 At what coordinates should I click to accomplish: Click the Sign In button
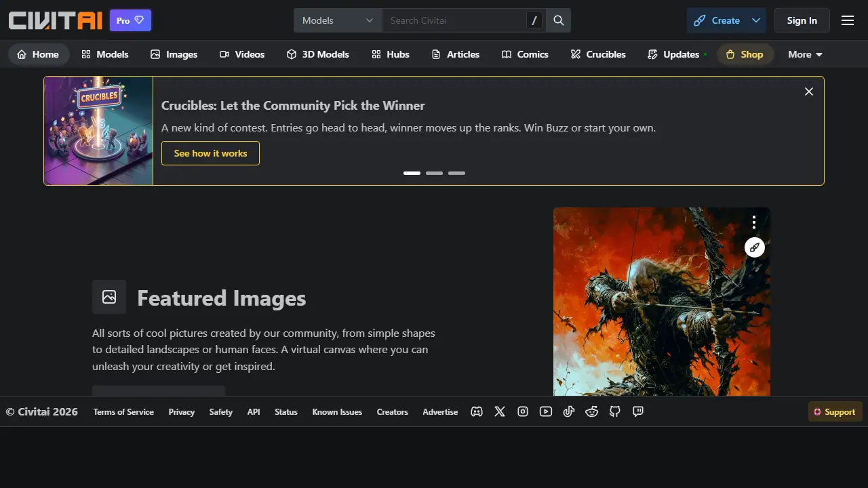pyautogui.click(x=802, y=20)
